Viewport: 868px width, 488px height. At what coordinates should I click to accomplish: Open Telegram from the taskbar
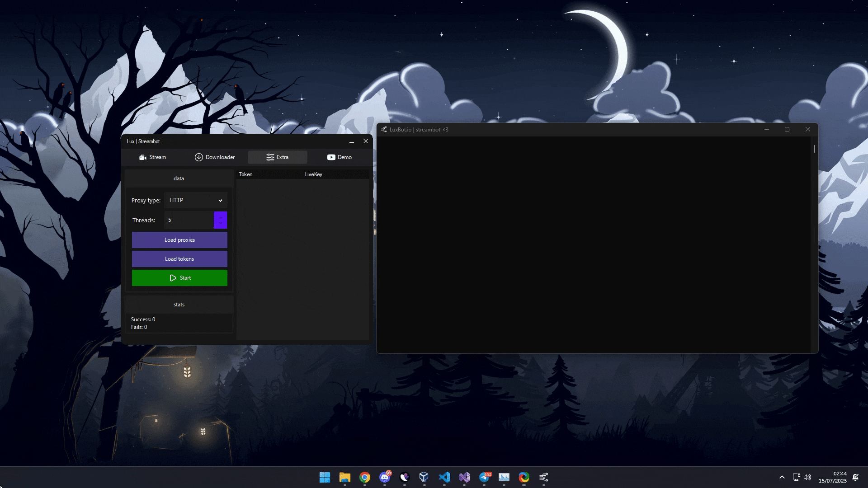(484, 477)
